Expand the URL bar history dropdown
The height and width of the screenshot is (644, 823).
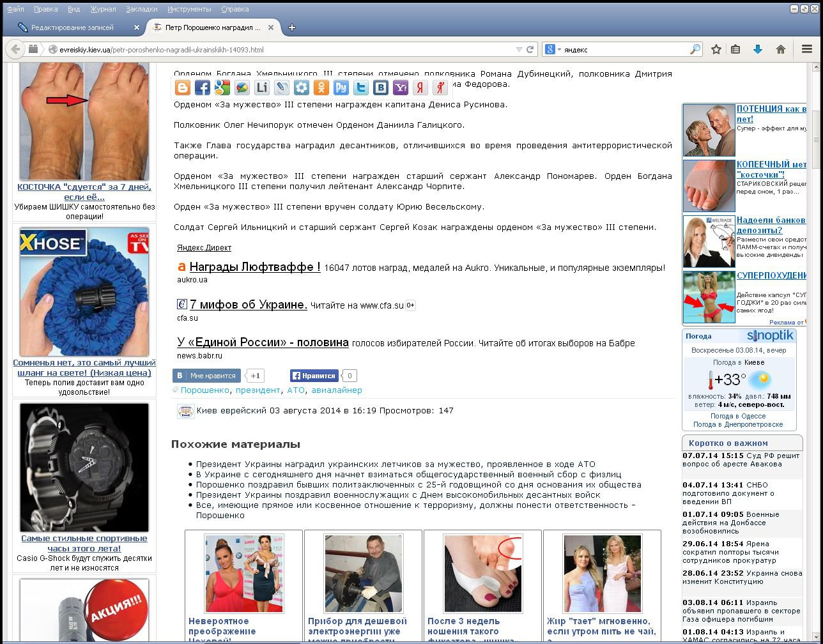pos(519,49)
